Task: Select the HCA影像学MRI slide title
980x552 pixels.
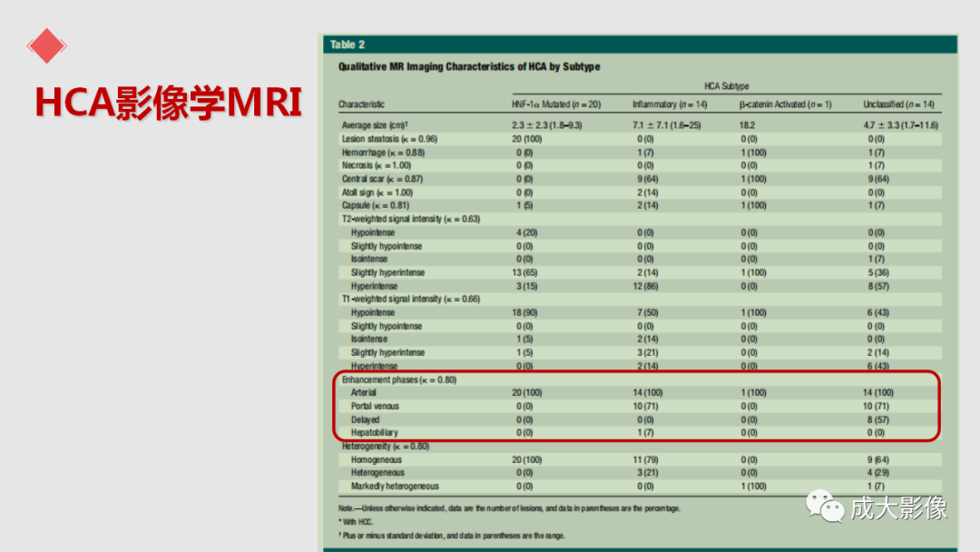Action: [x=168, y=103]
